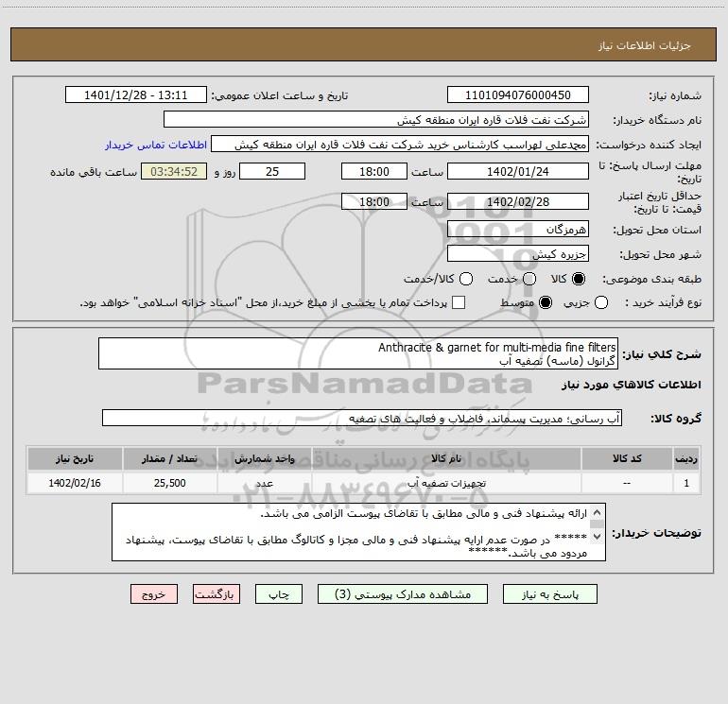The width and height of the screenshot is (728, 704).
Task: Click the بازگشت back button
Action: [217, 594]
